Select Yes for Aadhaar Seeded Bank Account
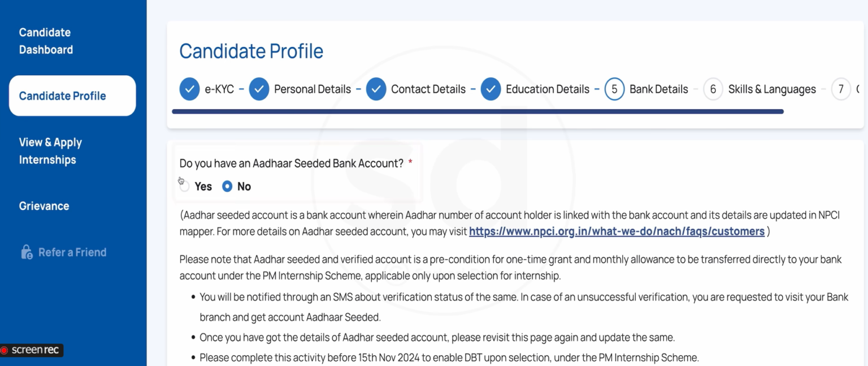The image size is (868, 366). [x=184, y=186]
